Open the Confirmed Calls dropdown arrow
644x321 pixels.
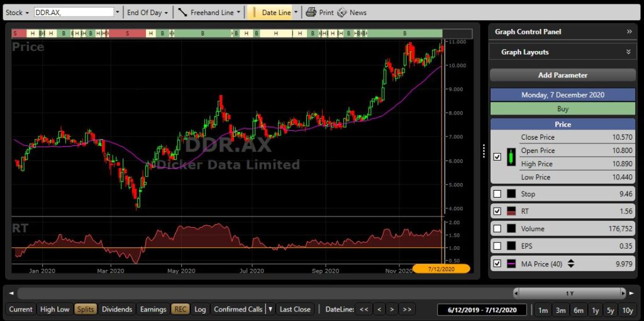(x=270, y=309)
